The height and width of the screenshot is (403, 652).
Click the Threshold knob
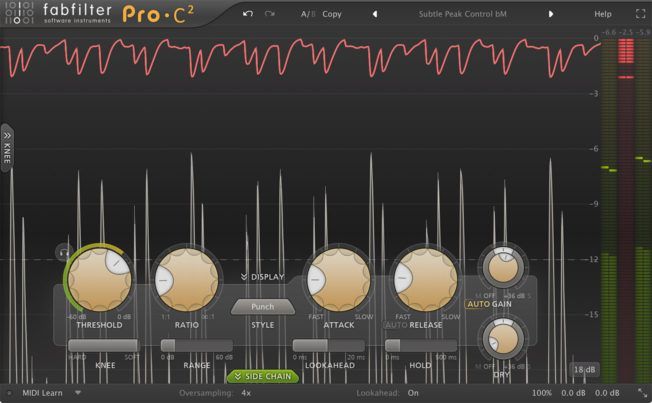pos(99,279)
